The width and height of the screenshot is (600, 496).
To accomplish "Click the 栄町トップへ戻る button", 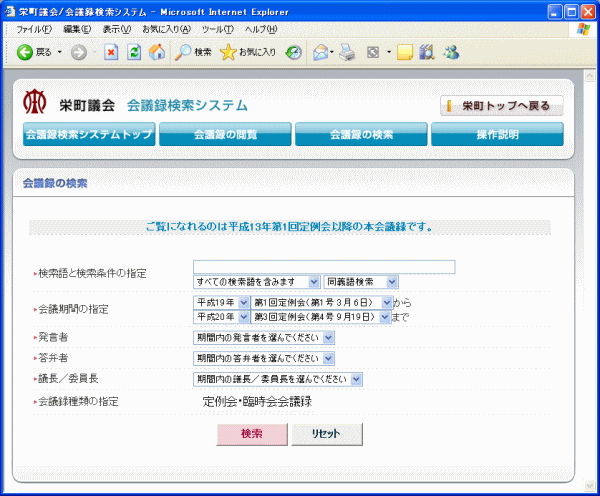I will click(502, 106).
